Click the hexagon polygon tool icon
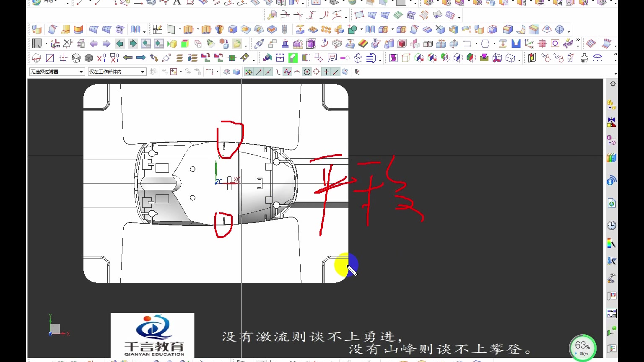 485,44
